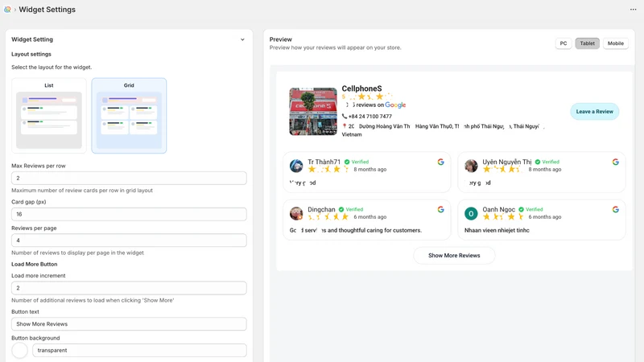Click the app logo icon beside Widget Settings

7,10
